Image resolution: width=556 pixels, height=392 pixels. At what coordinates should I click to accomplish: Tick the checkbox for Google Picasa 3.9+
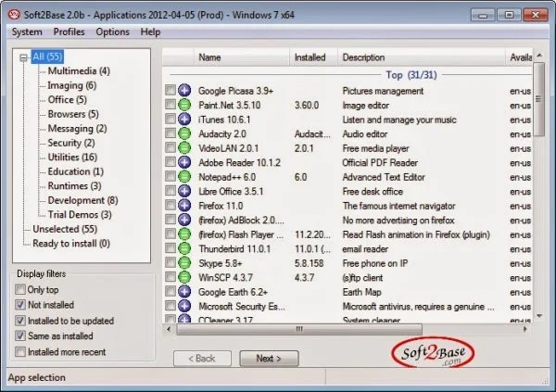[171, 90]
